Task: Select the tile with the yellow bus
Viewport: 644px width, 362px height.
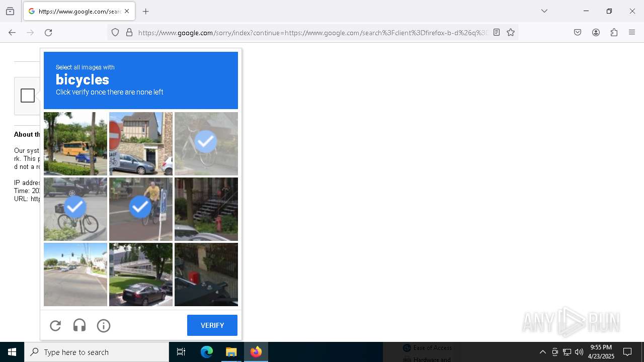Action: (75, 144)
